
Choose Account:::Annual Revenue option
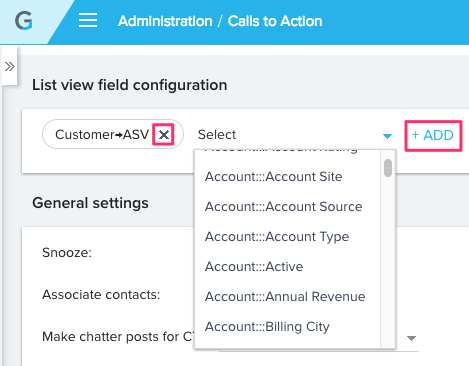tap(285, 296)
